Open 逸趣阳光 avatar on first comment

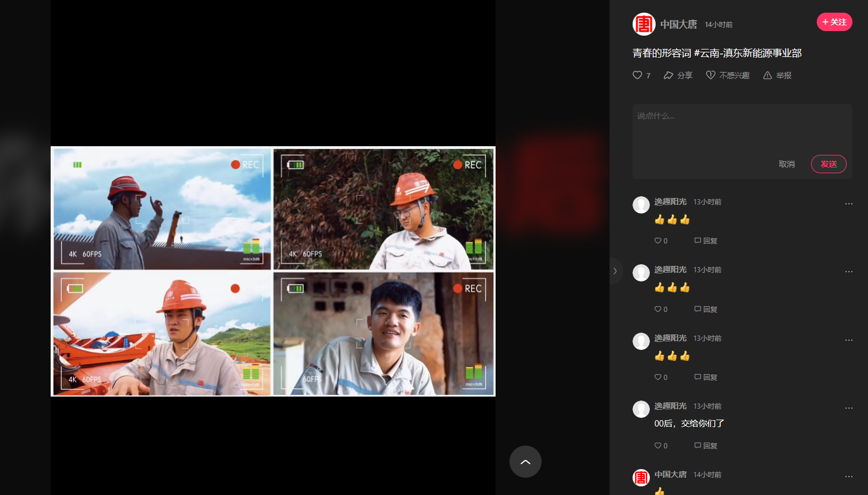pyautogui.click(x=641, y=205)
